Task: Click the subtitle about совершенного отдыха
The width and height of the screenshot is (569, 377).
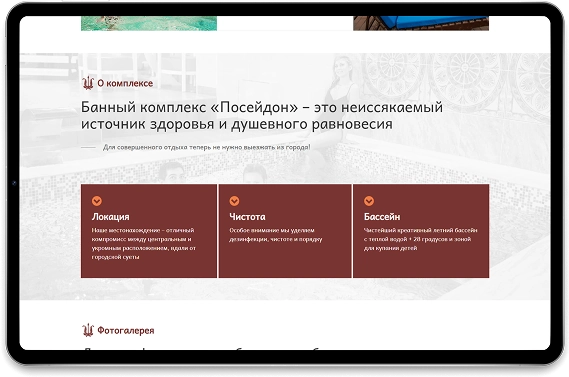Action: click(x=206, y=147)
